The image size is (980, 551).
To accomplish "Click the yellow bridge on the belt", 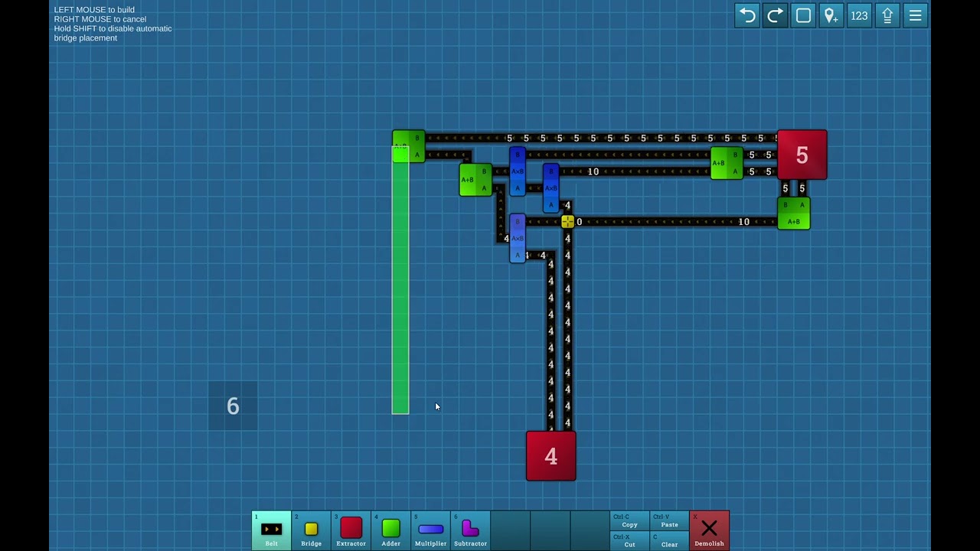I will (567, 222).
